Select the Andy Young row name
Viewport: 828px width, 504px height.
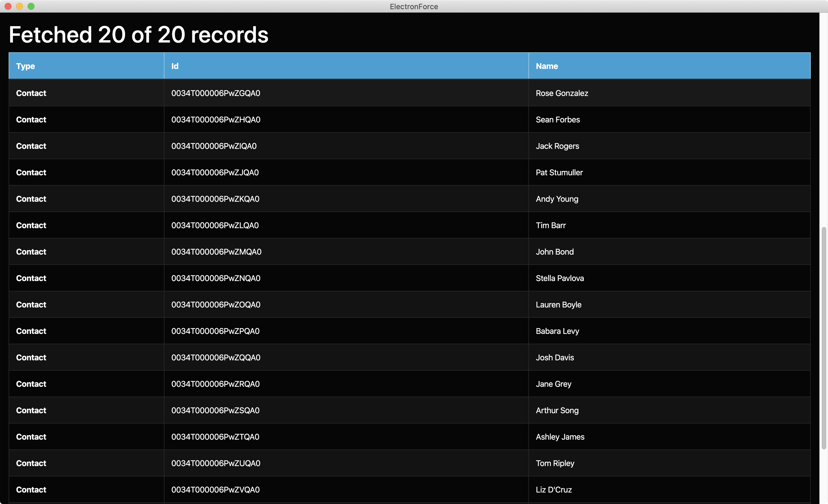(557, 199)
